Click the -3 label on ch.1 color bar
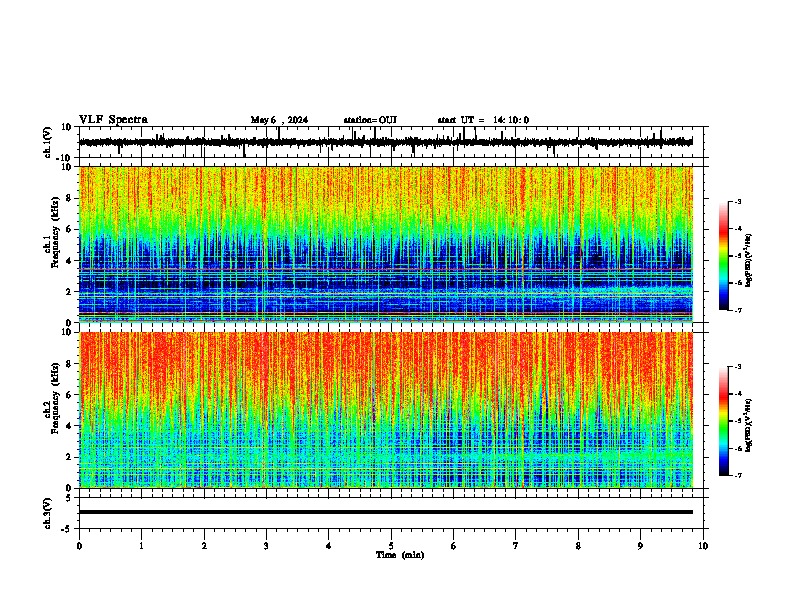 738,201
